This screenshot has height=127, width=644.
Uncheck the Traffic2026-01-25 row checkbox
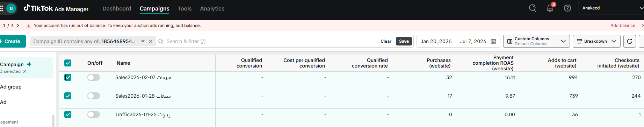(68, 114)
